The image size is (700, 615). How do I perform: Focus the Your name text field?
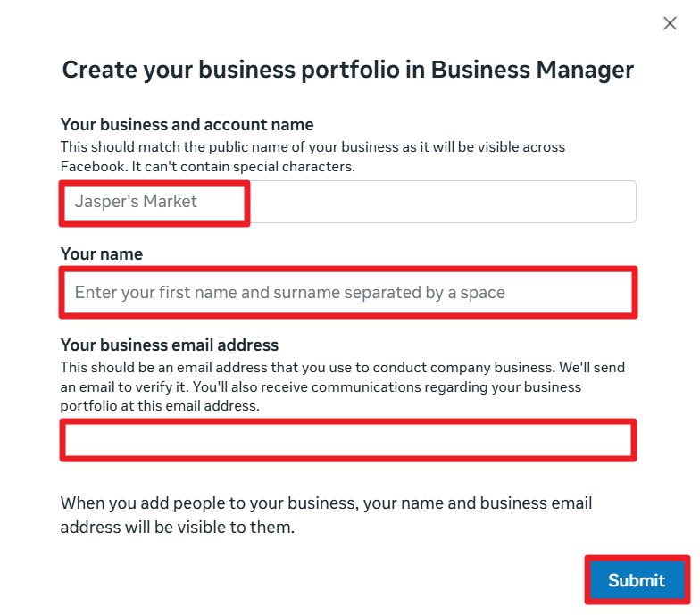point(348,292)
